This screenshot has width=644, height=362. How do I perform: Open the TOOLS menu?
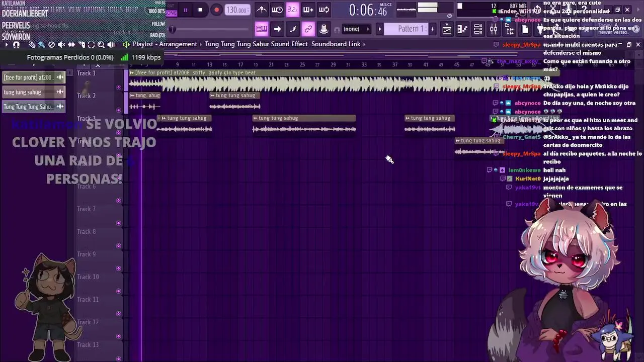pos(115,10)
